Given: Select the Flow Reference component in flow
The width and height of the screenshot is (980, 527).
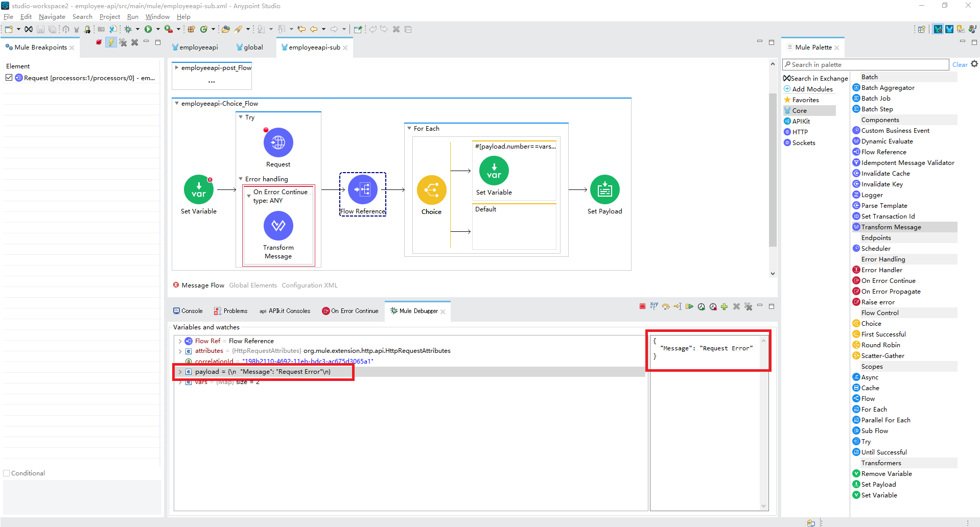Looking at the screenshot, I should coord(363,189).
